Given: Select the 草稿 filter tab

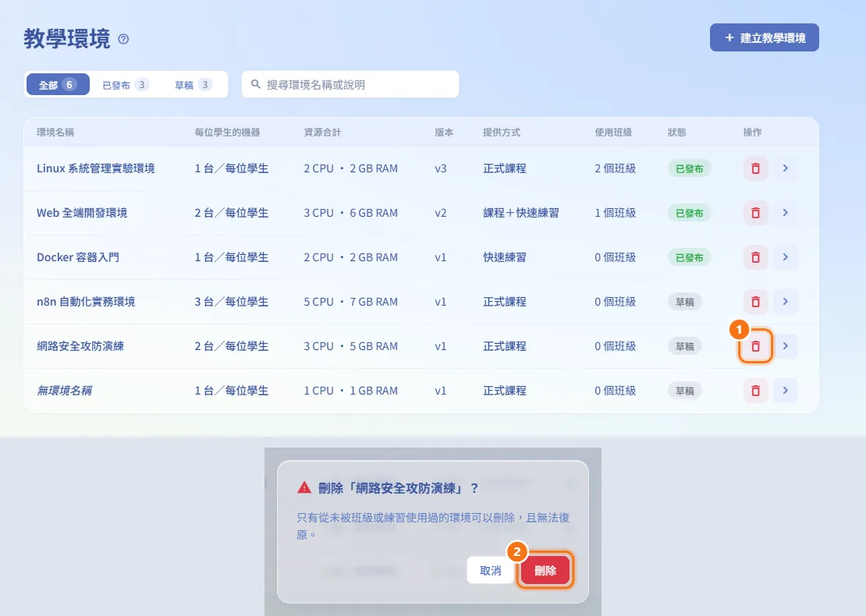Looking at the screenshot, I should pos(193,84).
